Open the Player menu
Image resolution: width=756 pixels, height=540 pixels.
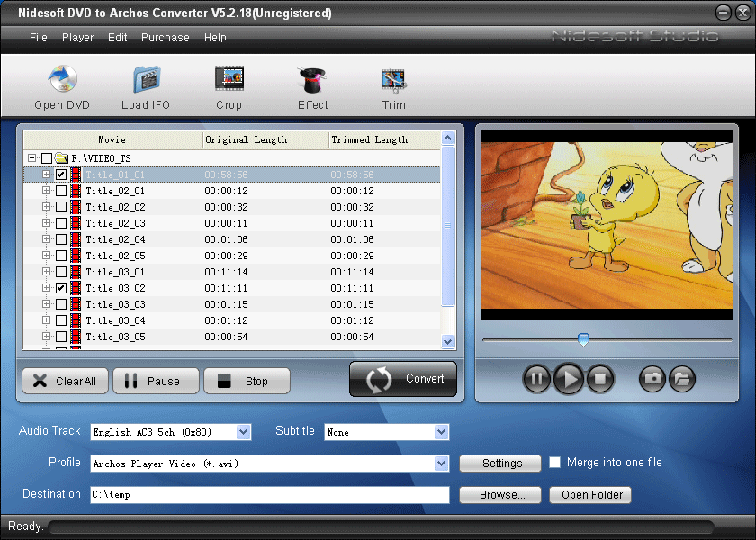point(77,38)
